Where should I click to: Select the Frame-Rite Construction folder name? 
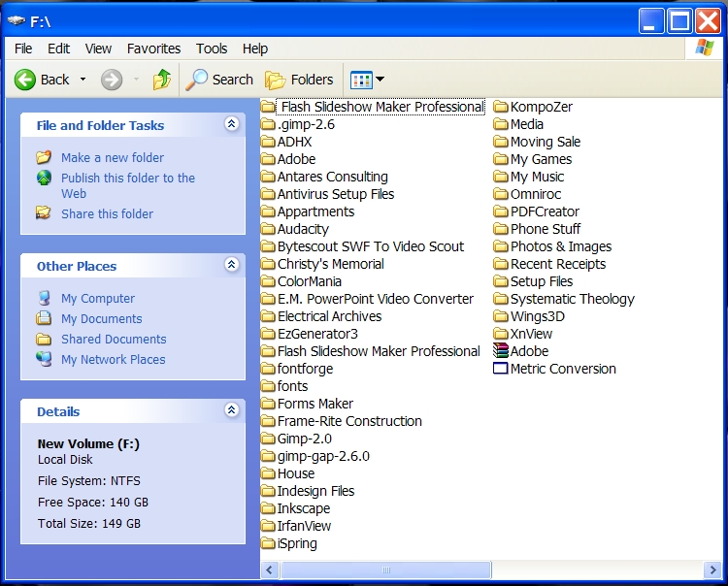click(349, 421)
